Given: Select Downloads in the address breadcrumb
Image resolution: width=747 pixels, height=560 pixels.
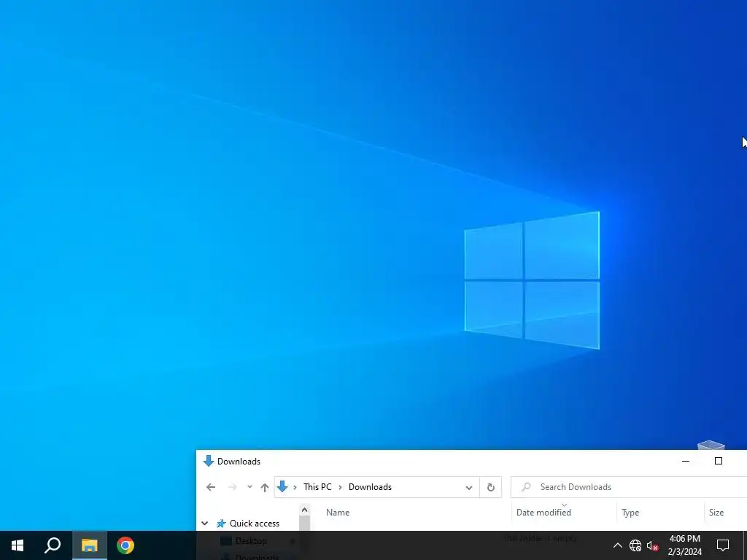Looking at the screenshot, I should click(370, 487).
